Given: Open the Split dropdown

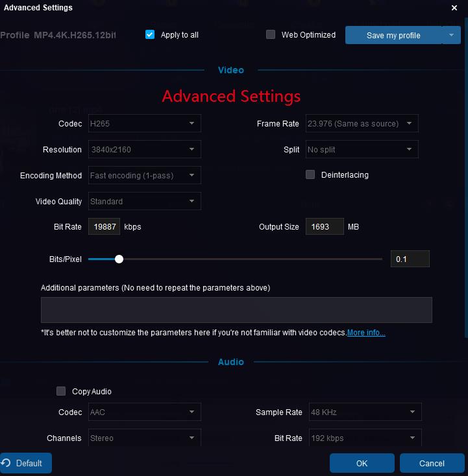Looking at the screenshot, I should [362, 149].
